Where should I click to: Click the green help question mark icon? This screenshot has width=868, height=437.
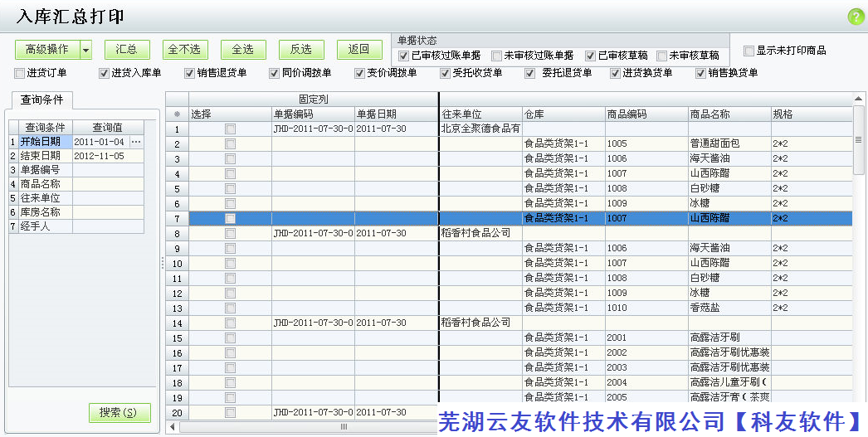pyautogui.click(x=855, y=17)
